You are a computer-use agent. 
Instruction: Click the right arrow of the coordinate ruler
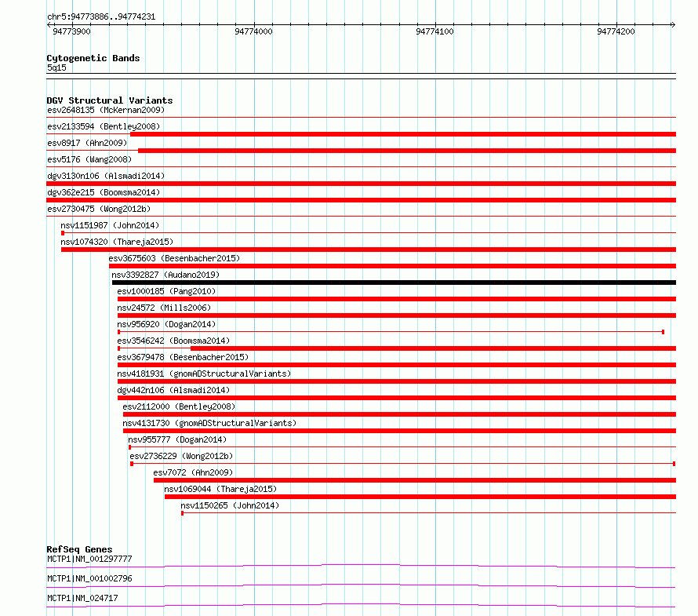tap(673, 24)
